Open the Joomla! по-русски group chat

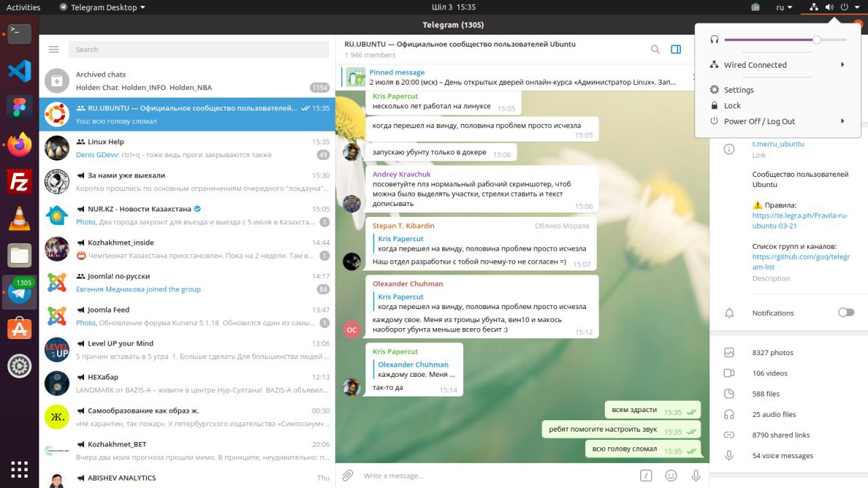[x=187, y=283]
